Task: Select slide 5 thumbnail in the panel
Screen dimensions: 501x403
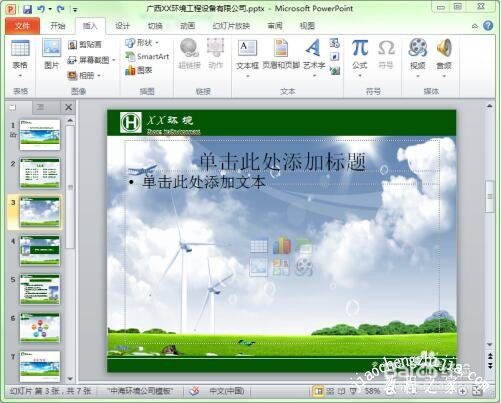Action: 40,289
